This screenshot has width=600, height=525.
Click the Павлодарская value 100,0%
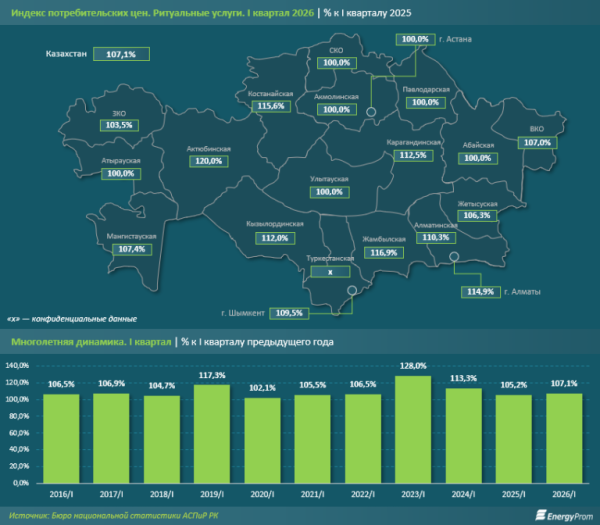[x=426, y=103]
